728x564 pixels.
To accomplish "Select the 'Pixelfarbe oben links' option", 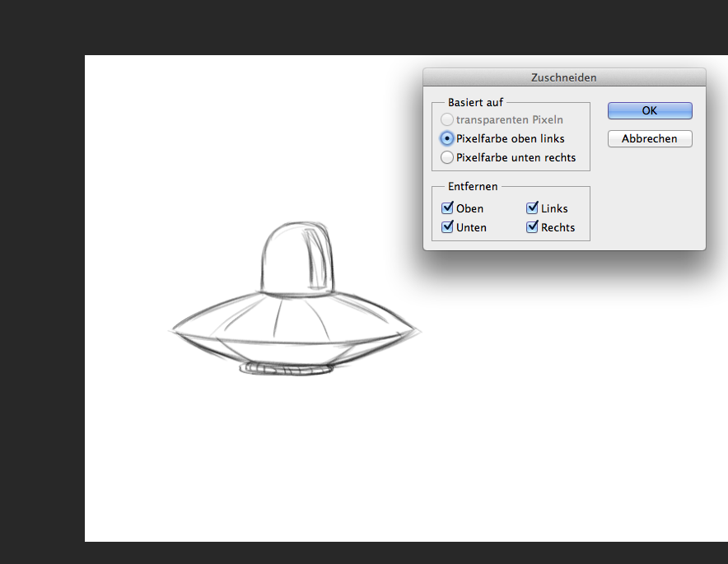I will (446, 138).
